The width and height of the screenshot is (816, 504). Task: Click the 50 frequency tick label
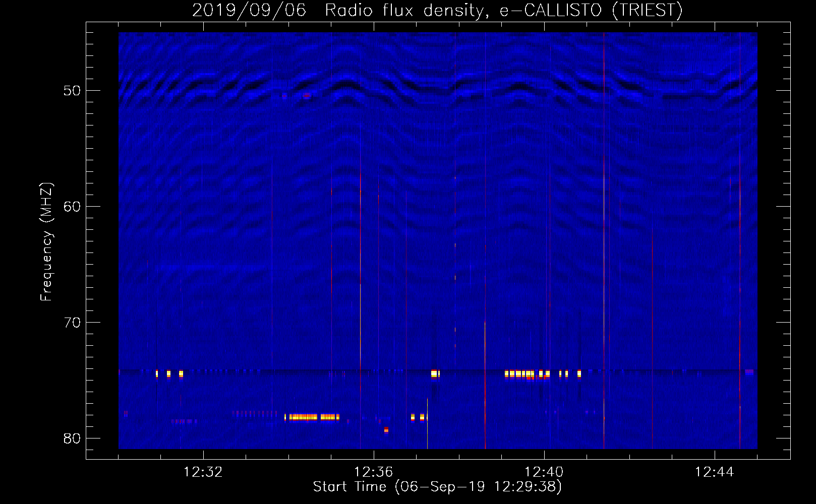72,91
